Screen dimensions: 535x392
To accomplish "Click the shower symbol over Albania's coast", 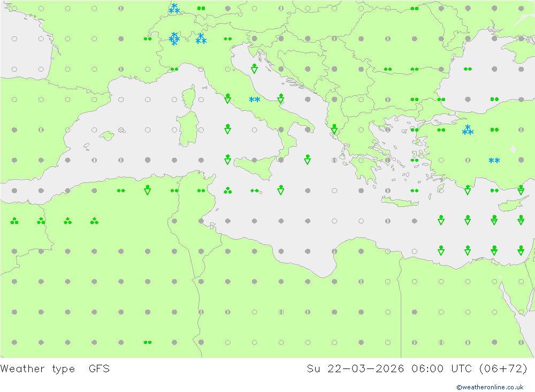I will pyautogui.click(x=334, y=129).
